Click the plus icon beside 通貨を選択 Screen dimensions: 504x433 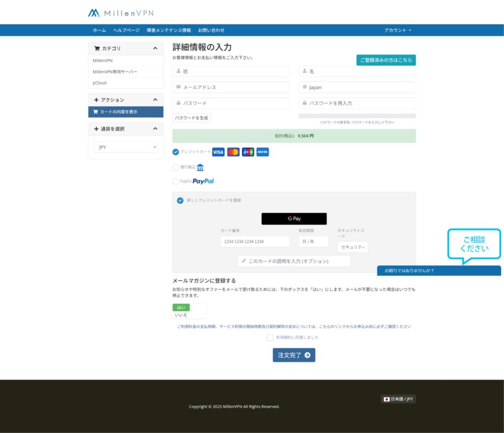pos(96,129)
